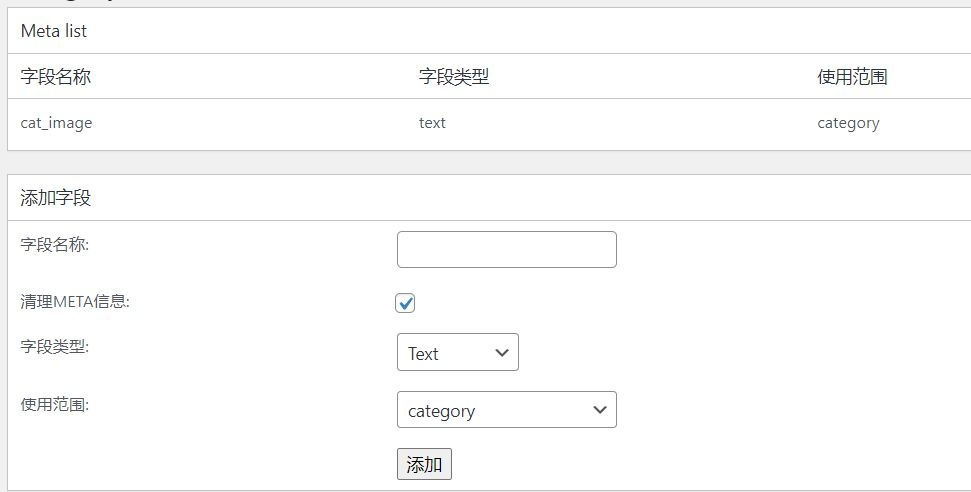The height and width of the screenshot is (492, 971).
Task: Open the 字段类型 Text dropdown
Action: (x=457, y=353)
